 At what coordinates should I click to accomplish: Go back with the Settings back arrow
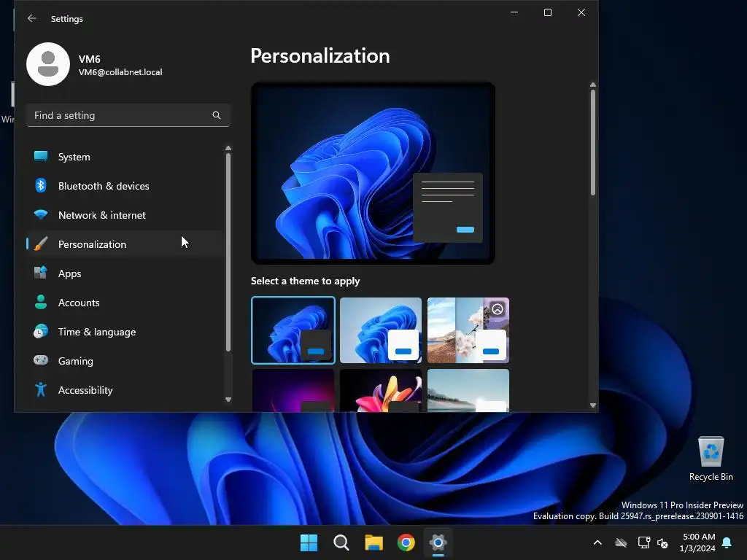coord(32,18)
